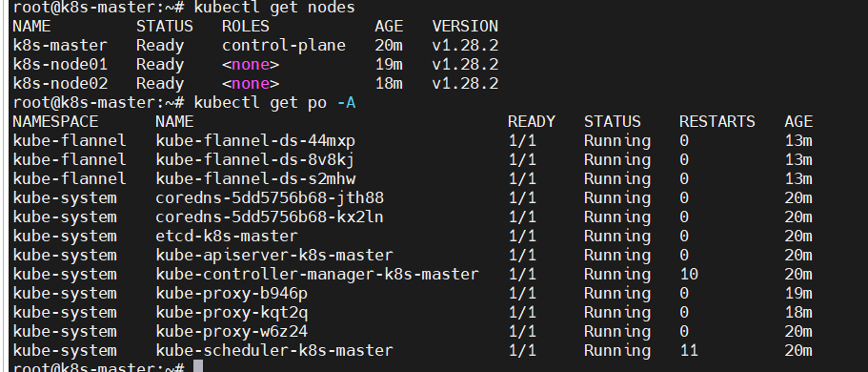Click the 13m age of kube-flannel-ds-44mxp
The image size is (868, 372).
[x=798, y=141]
